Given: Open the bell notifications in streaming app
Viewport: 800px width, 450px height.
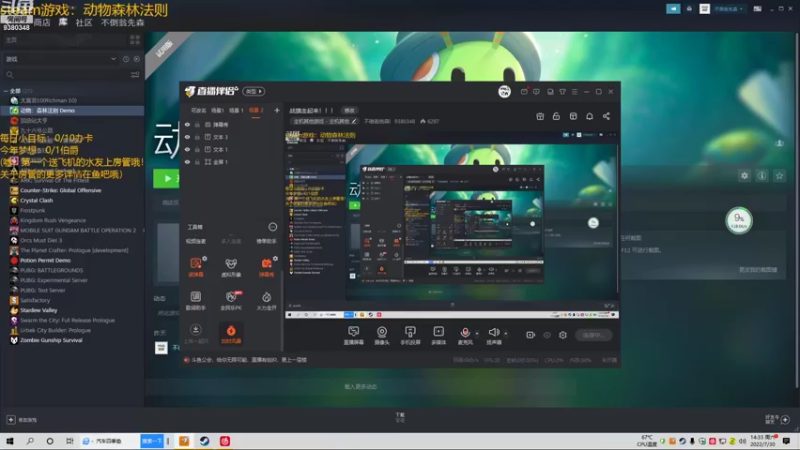Looking at the screenshot, I should [x=589, y=116].
